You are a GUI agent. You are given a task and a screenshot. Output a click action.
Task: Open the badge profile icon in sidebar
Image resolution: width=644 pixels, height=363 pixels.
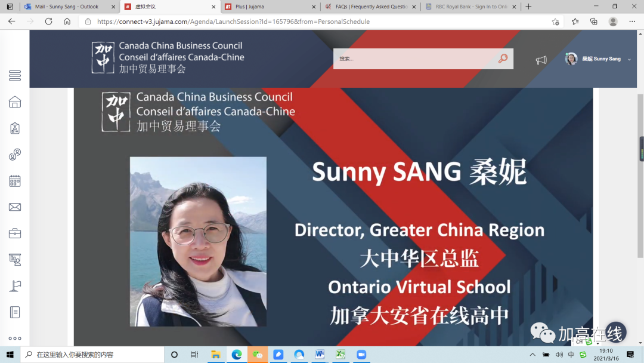tap(15, 128)
